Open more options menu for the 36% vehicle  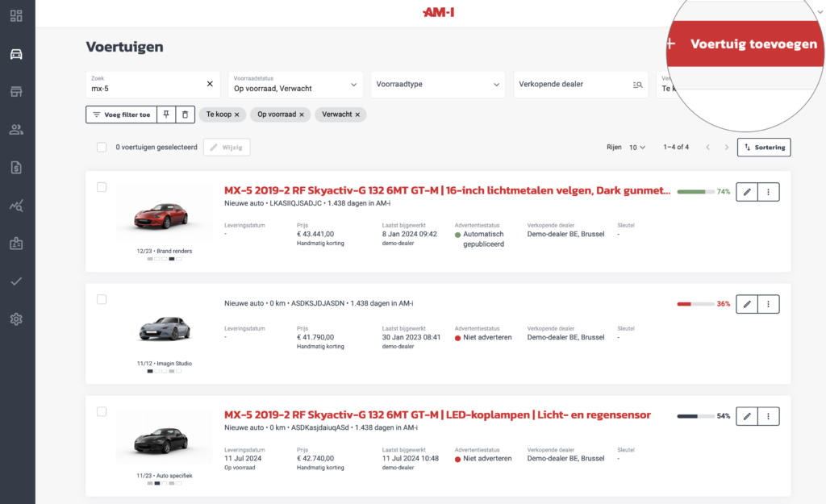769,304
